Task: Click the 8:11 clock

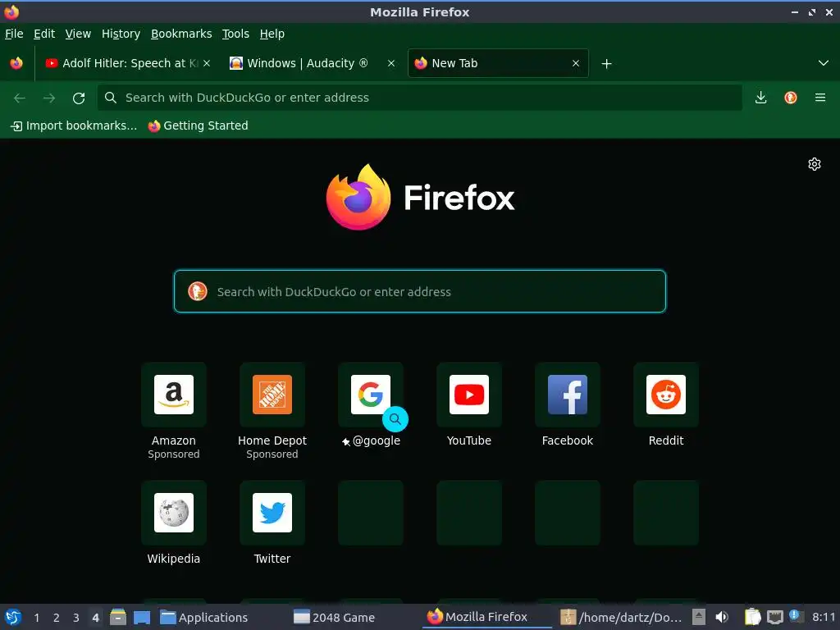Action: click(x=824, y=617)
